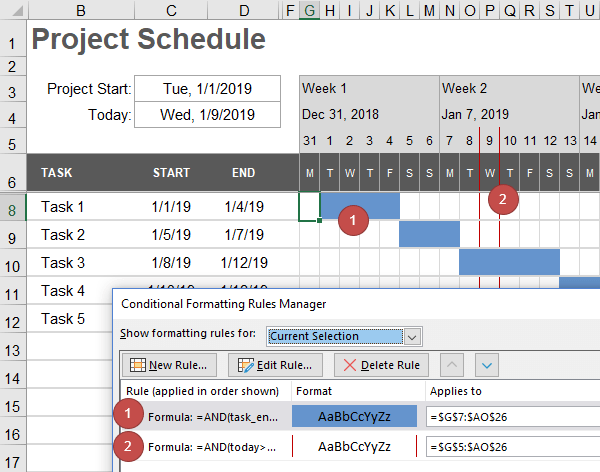Click the red callout marker 2 on chart
Screen dimensions: 600x472
click(x=503, y=199)
